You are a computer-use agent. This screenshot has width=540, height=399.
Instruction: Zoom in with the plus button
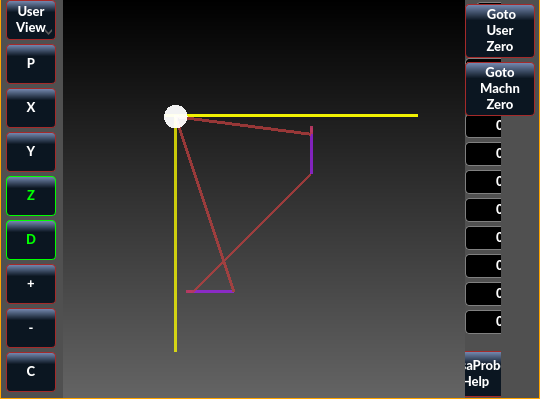tap(31, 284)
